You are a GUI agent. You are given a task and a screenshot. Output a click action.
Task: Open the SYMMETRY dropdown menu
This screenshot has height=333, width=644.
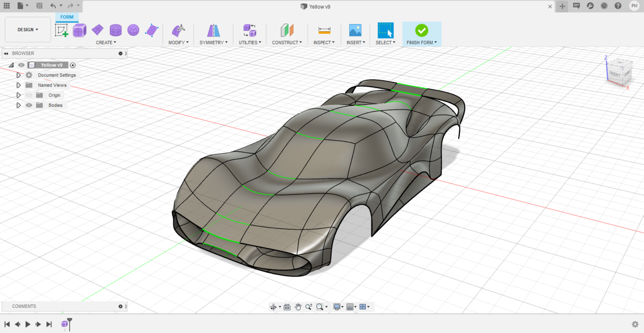(213, 43)
